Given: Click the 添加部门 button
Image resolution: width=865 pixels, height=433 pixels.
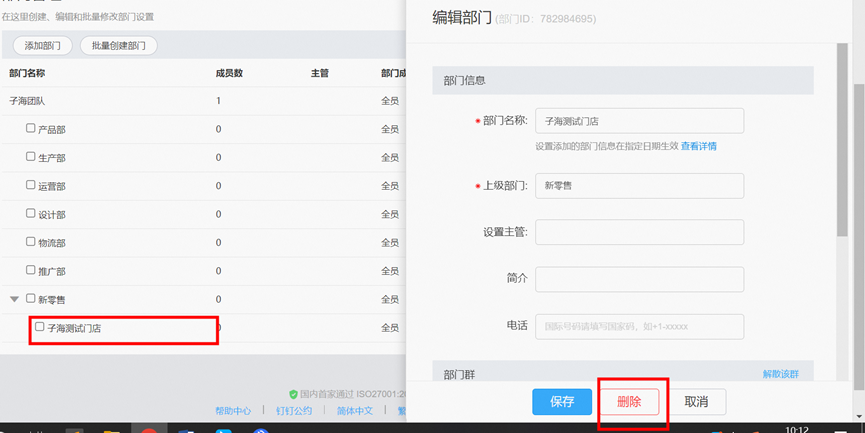Looking at the screenshot, I should [x=42, y=46].
